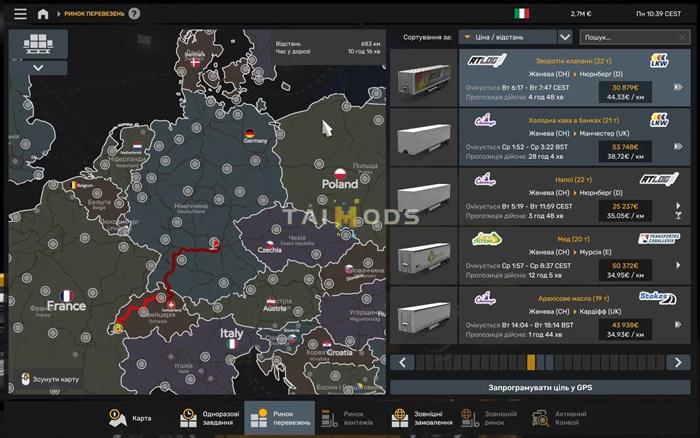
Task: Click the trailer thumbnail for Напої
Action: [424, 196]
